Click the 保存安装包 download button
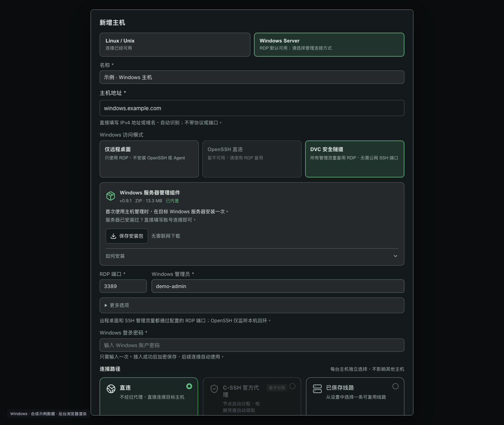The width and height of the screenshot is (504, 425). (x=127, y=236)
